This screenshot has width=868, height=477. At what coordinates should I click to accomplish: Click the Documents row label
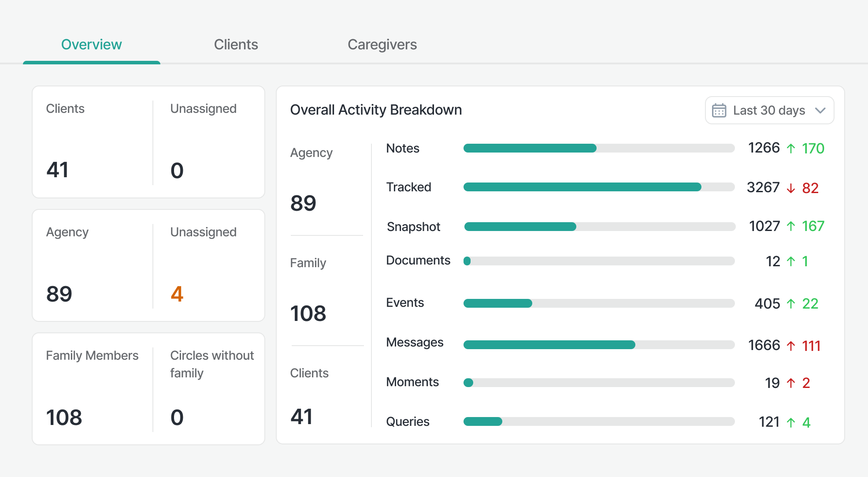[x=418, y=260]
